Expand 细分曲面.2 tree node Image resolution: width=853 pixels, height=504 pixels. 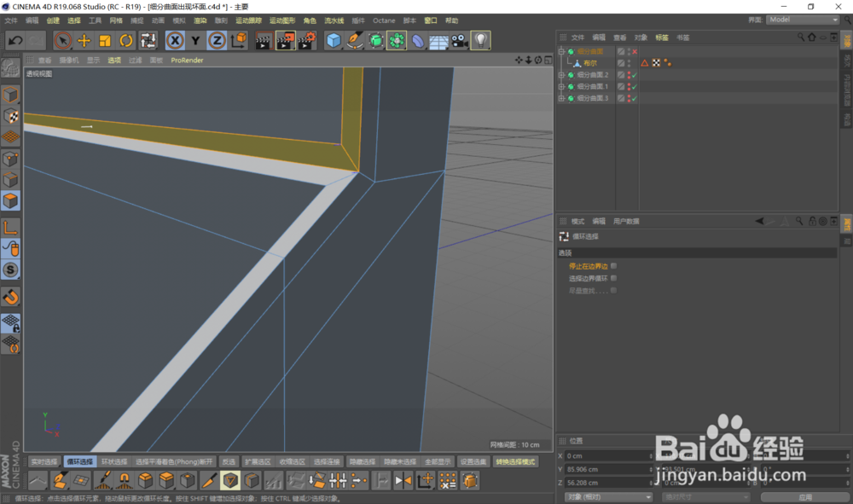[x=561, y=75]
